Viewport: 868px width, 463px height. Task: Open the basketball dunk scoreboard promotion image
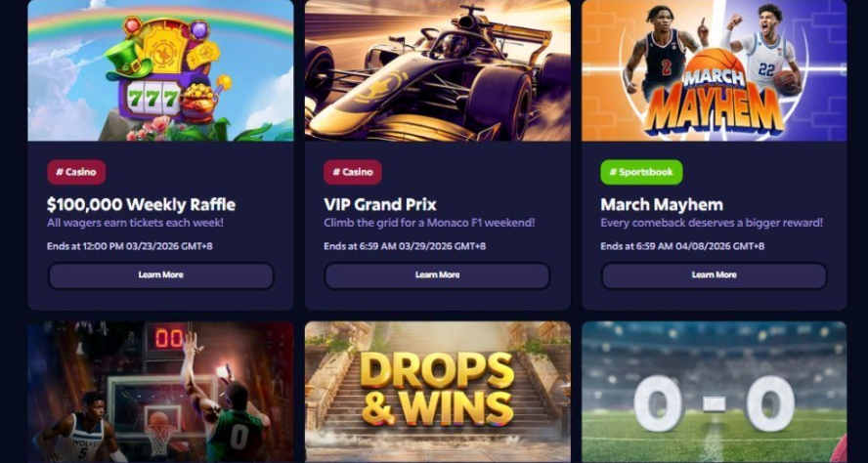160,393
